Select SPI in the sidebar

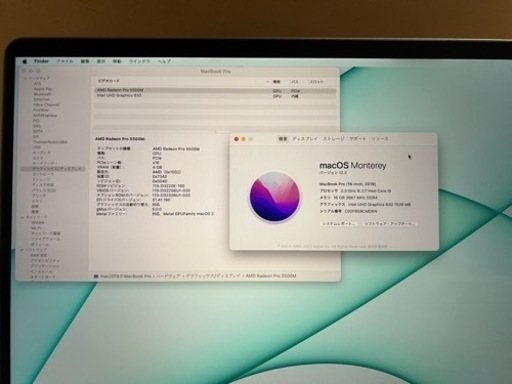pos(36,137)
